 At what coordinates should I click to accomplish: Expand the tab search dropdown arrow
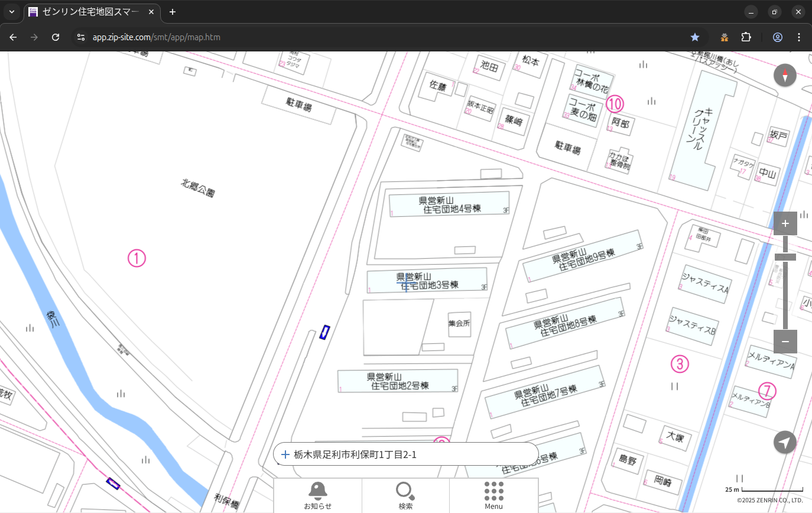(11, 12)
